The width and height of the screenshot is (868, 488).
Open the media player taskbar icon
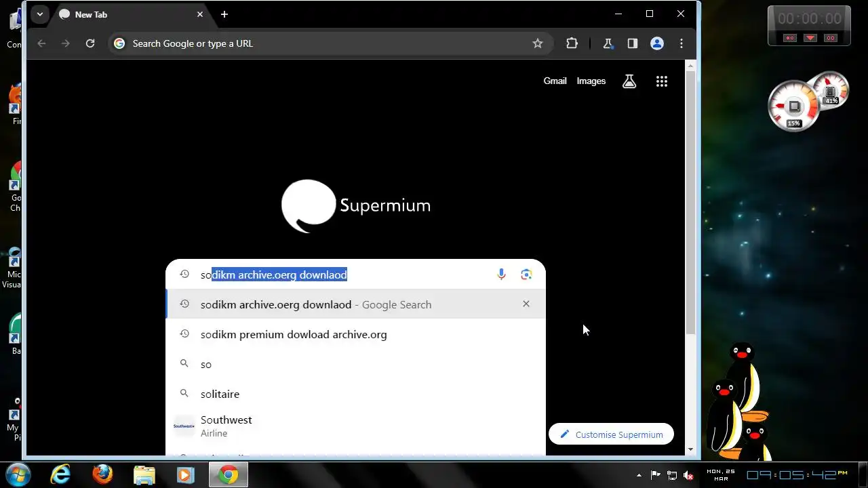(x=186, y=475)
